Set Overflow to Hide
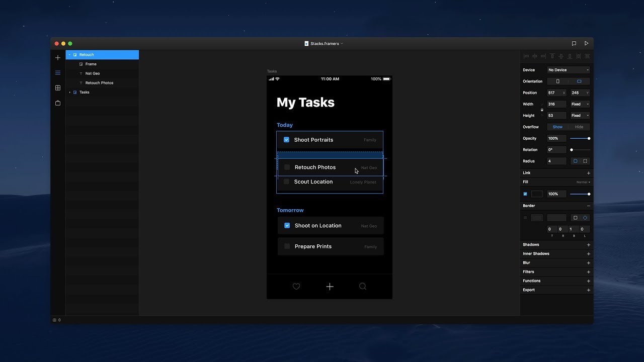 click(579, 127)
